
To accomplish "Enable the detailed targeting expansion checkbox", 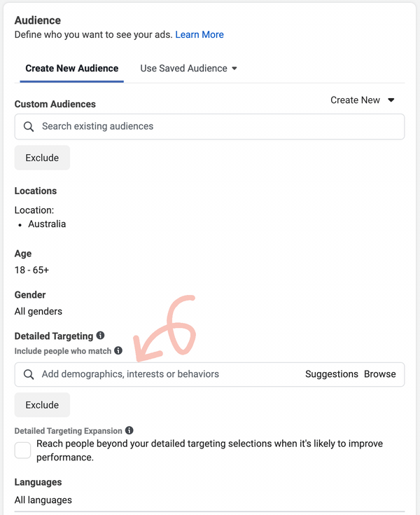I will (x=23, y=450).
